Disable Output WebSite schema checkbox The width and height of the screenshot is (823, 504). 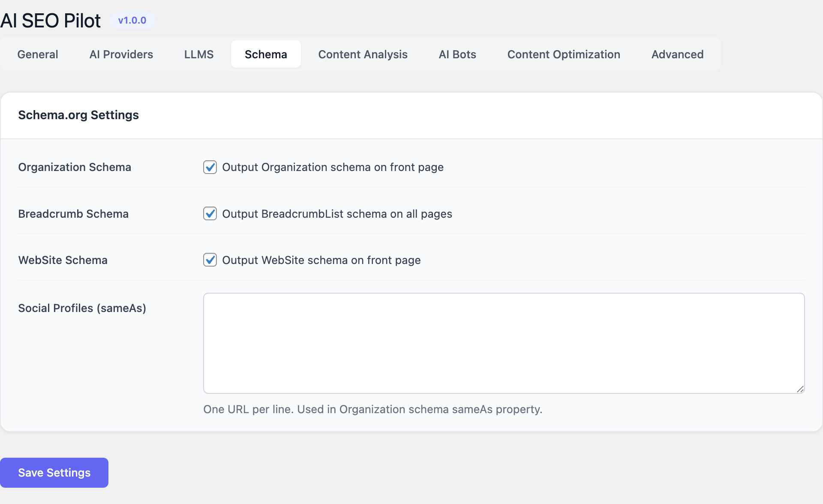pyautogui.click(x=210, y=260)
